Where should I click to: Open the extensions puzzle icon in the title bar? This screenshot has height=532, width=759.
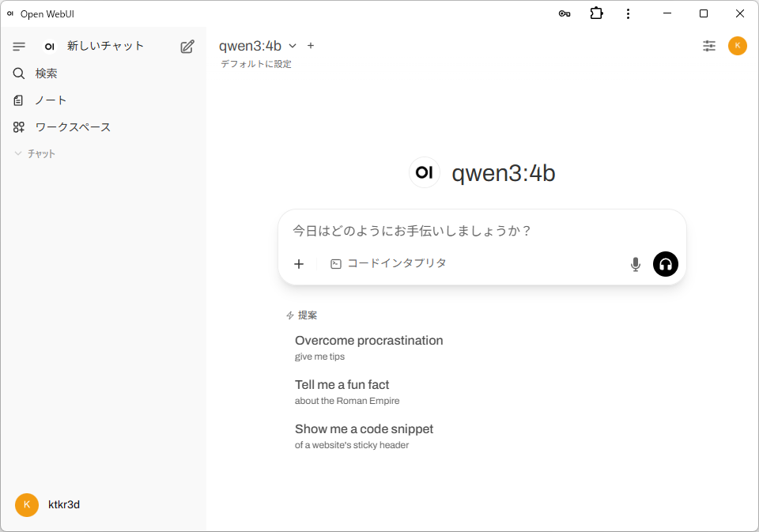pos(596,13)
